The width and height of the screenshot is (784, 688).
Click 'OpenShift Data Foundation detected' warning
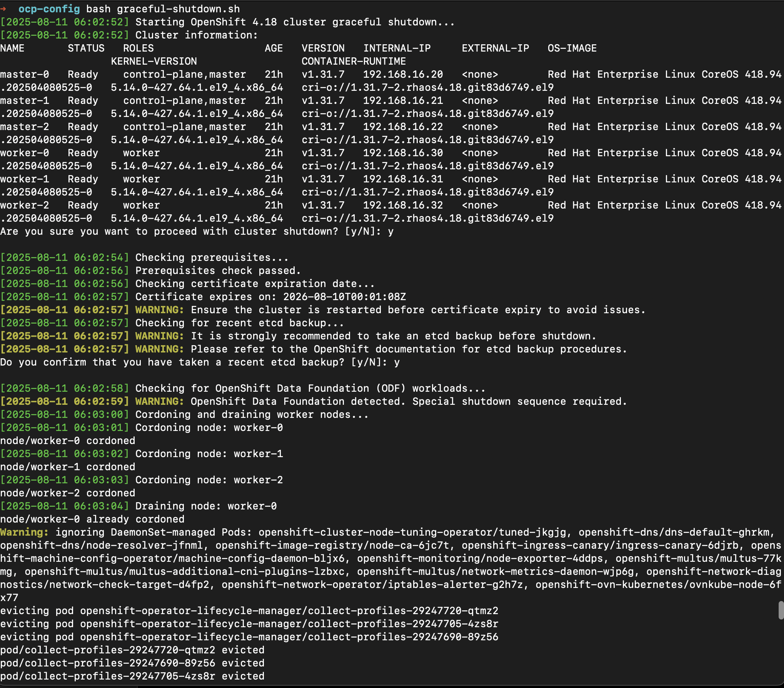tap(314, 401)
